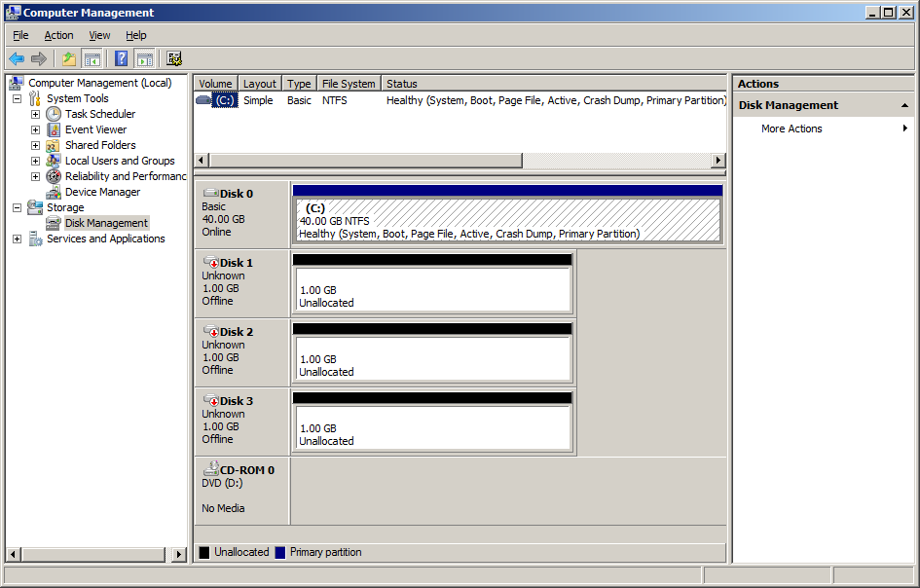Click the volume list scroll left arrow

point(202,161)
